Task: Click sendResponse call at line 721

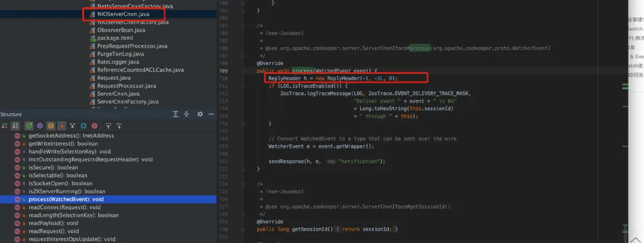Action: pos(327,161)
